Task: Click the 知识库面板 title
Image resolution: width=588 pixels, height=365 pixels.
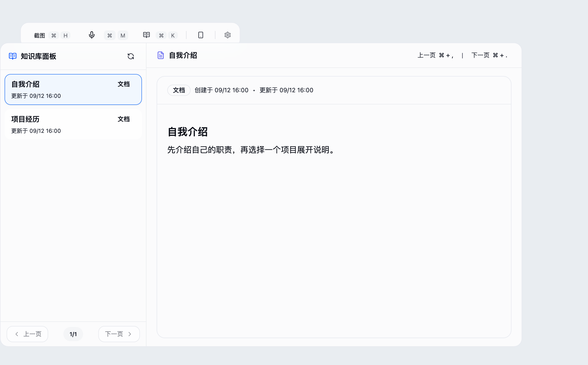Action: [x=39, y=56]
